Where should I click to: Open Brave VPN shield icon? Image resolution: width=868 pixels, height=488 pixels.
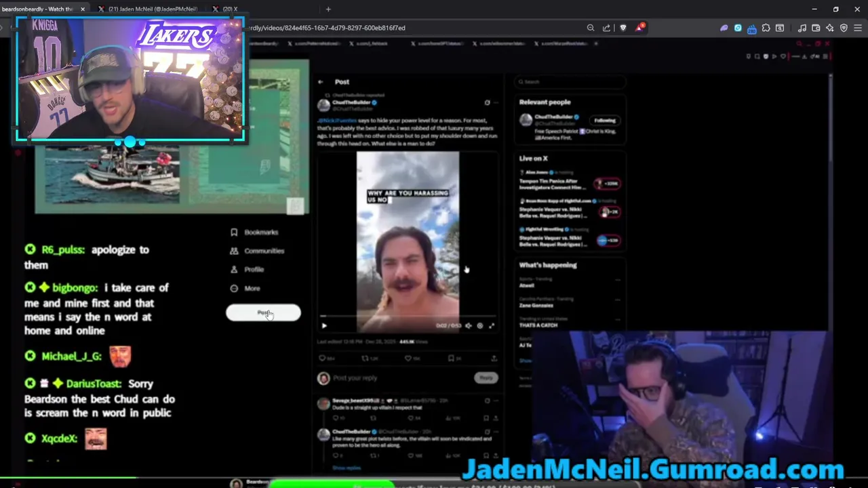844,28
